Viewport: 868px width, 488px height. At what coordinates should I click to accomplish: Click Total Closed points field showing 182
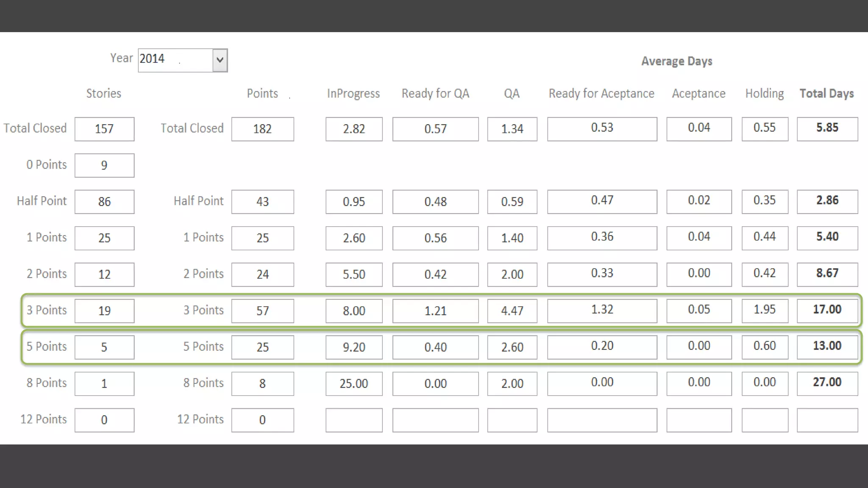[x=262, y=129]
